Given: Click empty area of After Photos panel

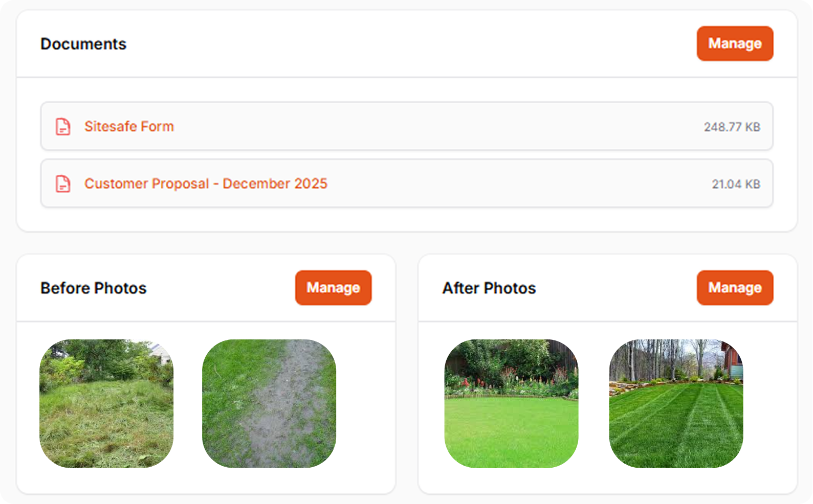Looking at the screenshot, I should point(770,404).
